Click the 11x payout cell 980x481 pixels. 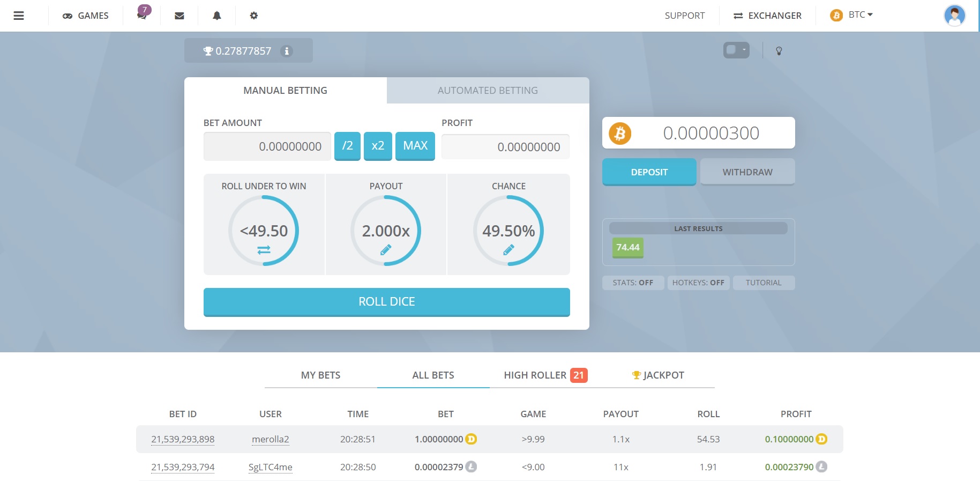pos(621,467)
